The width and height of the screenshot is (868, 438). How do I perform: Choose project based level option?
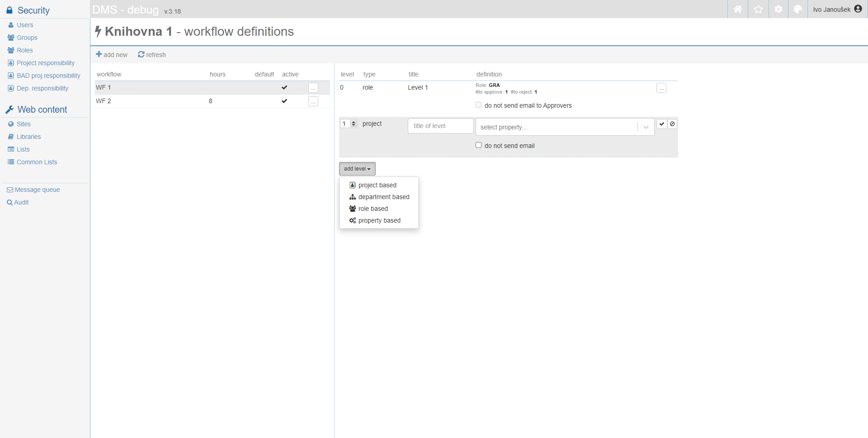(x=379, y=185)
